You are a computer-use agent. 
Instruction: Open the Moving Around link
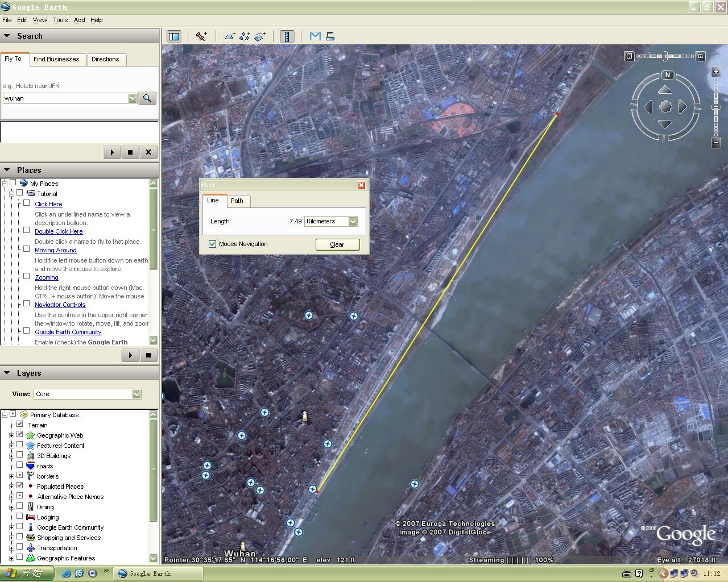click(56, 250)
